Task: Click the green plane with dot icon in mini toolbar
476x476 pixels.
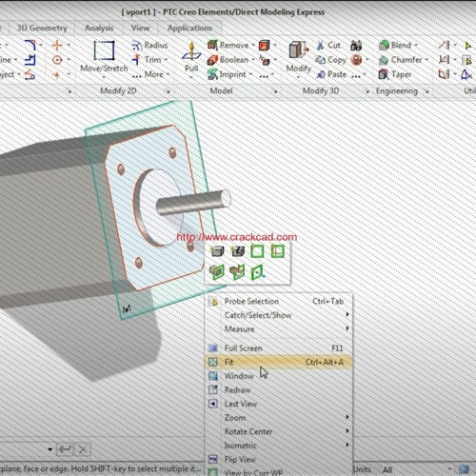Action: tap(257, 272)
